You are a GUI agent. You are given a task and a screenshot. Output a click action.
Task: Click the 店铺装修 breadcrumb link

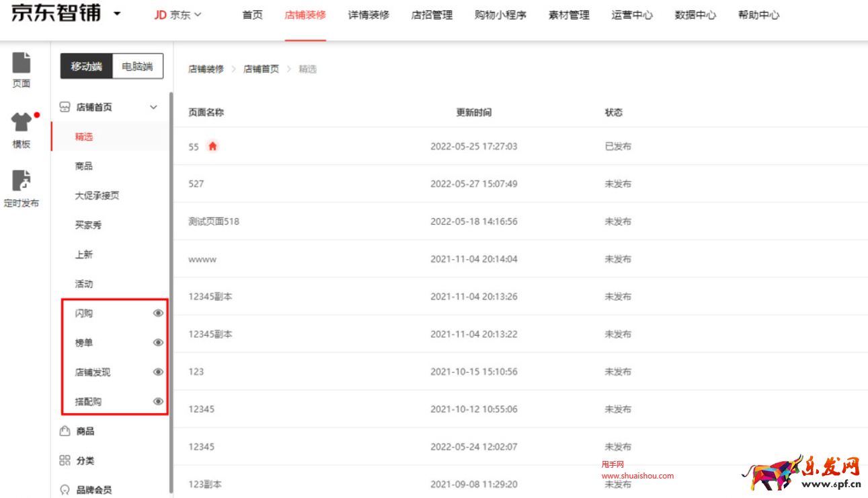coord(206,69)
